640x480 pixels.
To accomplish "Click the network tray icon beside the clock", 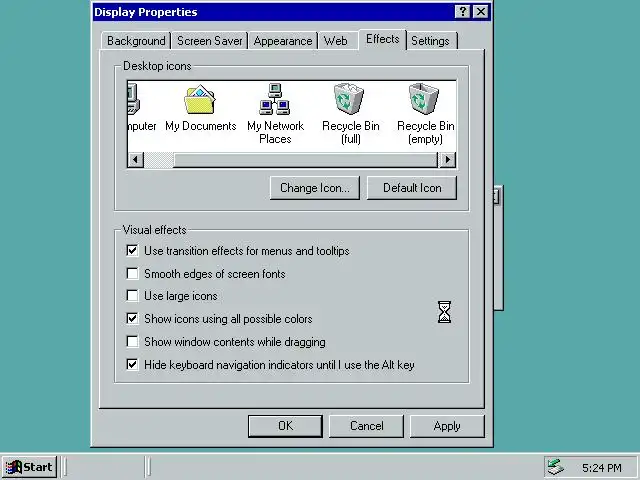I will [556, 467].
